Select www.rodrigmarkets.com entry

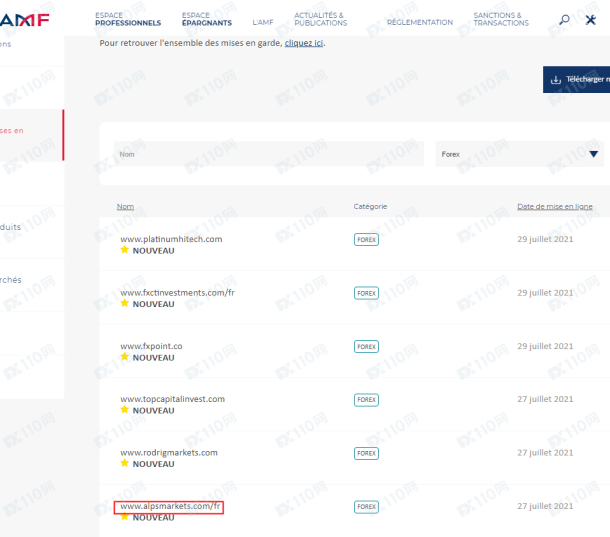point(169,453)
